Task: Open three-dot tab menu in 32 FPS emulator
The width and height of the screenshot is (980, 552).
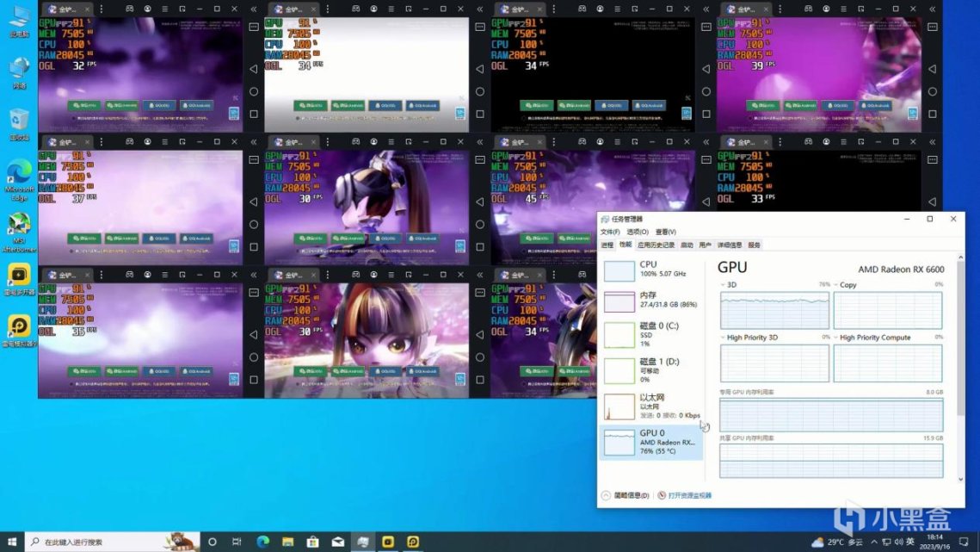Action: 102,9
